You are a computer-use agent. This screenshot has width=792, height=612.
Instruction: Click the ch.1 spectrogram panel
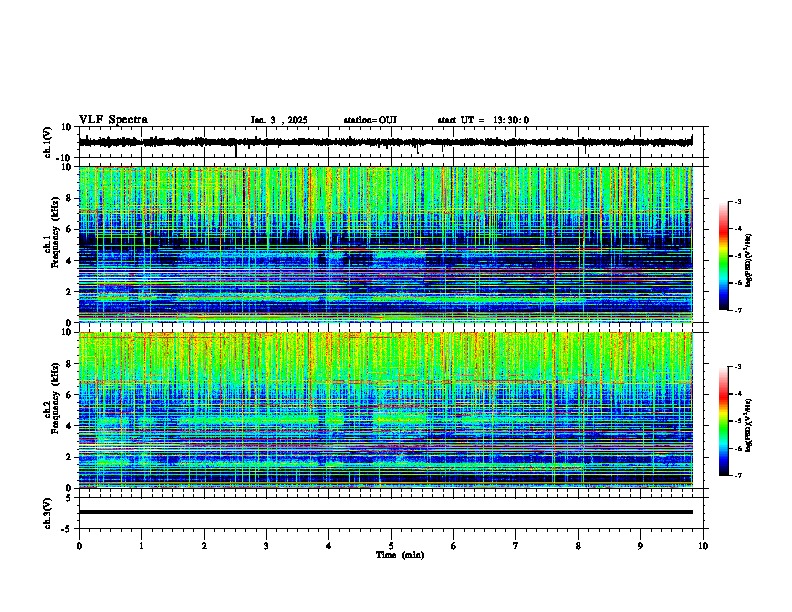[386, 244]
